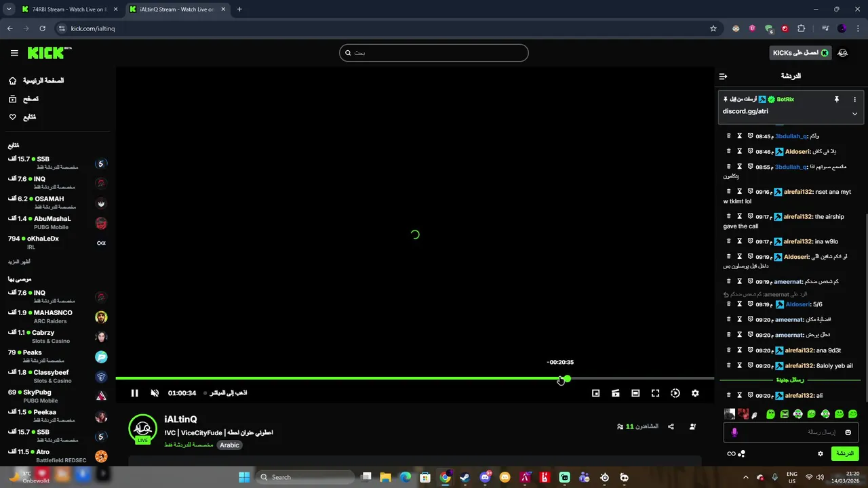Open picture-in-picture mini player
The image size is (868, 488).
[x=595, y=393]
